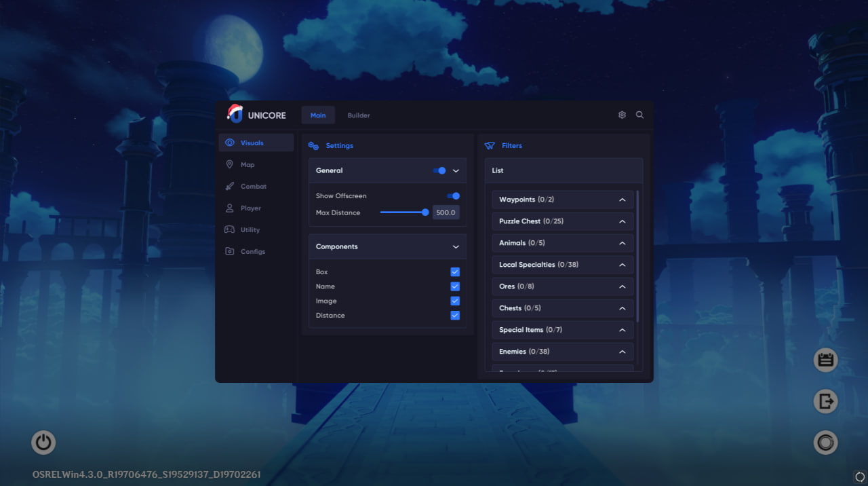The width and height of the screenshot is (868, 486).
Task: Click the round ring icon below logout
Action: tap(825, 443)
